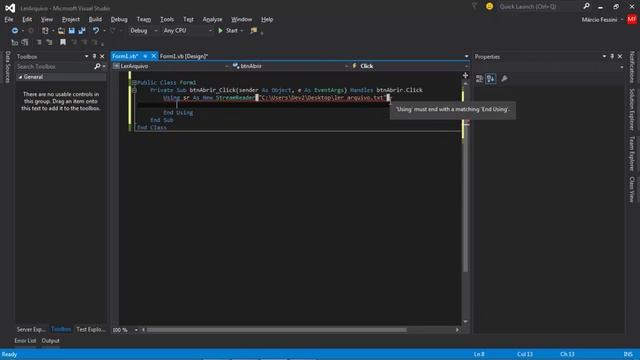Collapse the General toolbox group
640x360 pixels.
[20, 77]
